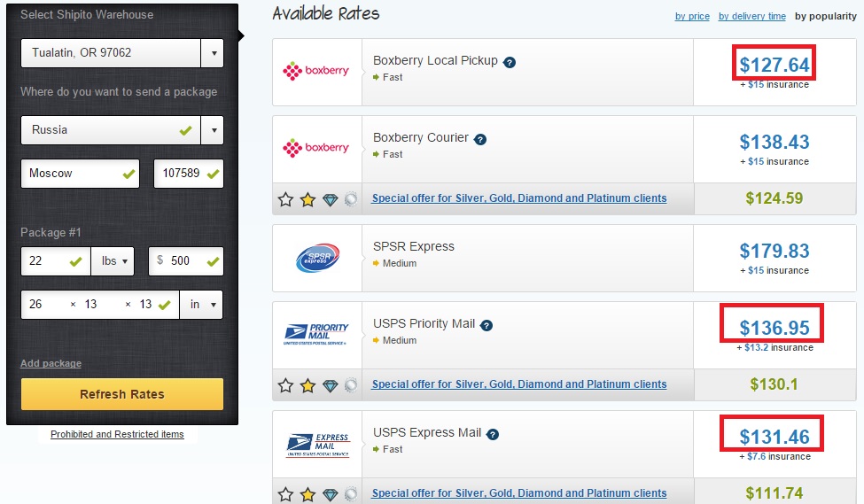Open the destination country dropdown arrow
This screenshot has width=864, height=504.
pos(214,130)
